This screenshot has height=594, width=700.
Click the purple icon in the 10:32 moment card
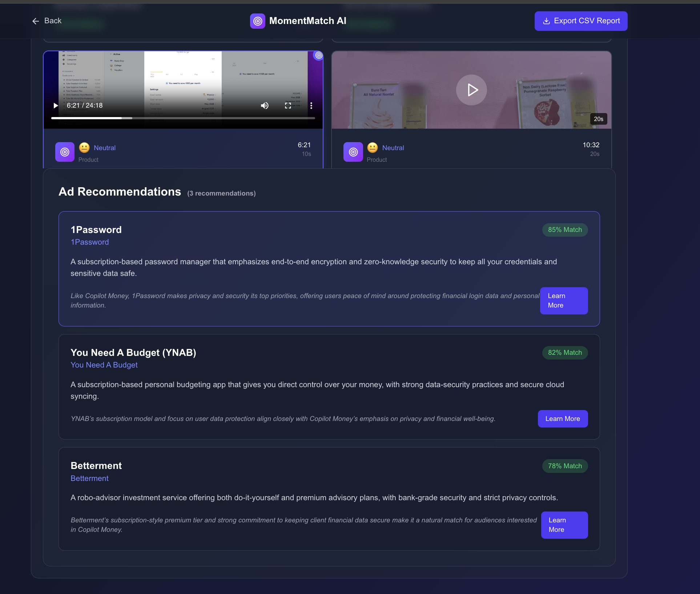coord(353,152)
